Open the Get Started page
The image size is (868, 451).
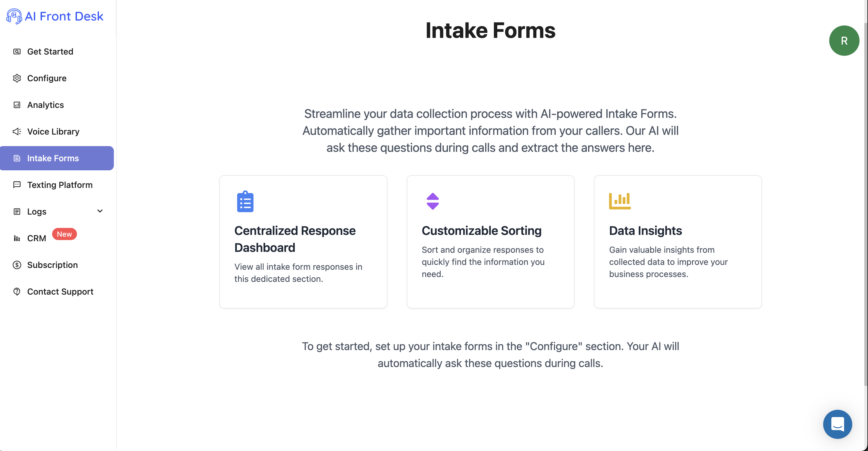pyautogui.click(x=50, y=52)
